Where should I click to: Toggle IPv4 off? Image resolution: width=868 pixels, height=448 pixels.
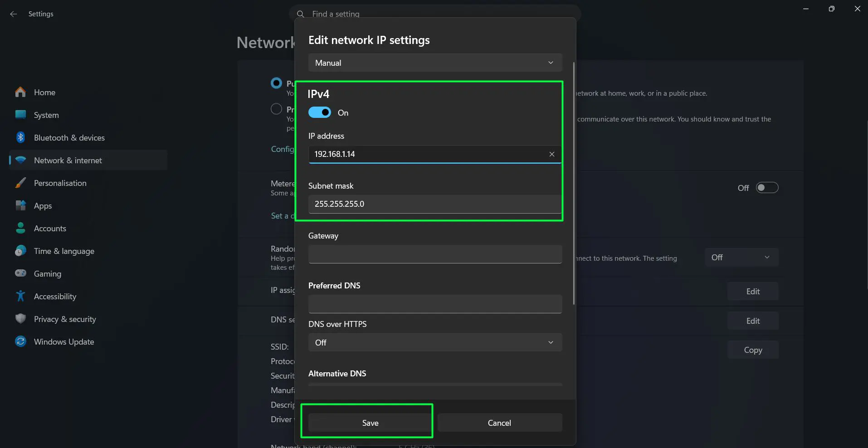[320, 112]
